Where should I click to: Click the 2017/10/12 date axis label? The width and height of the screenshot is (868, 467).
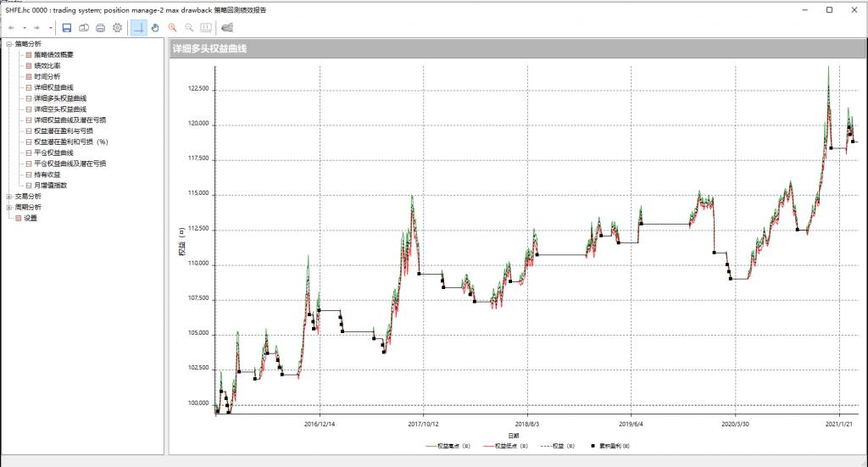click(x=424, y=425)
